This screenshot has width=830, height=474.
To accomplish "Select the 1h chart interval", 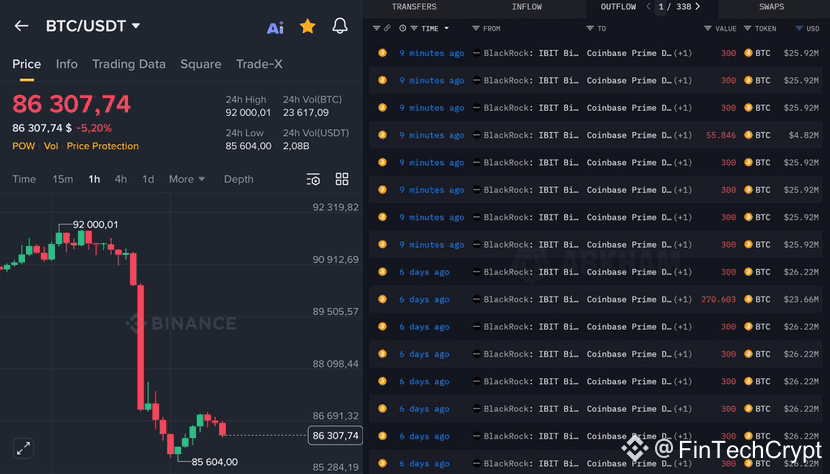I will [x=94, y=179].
